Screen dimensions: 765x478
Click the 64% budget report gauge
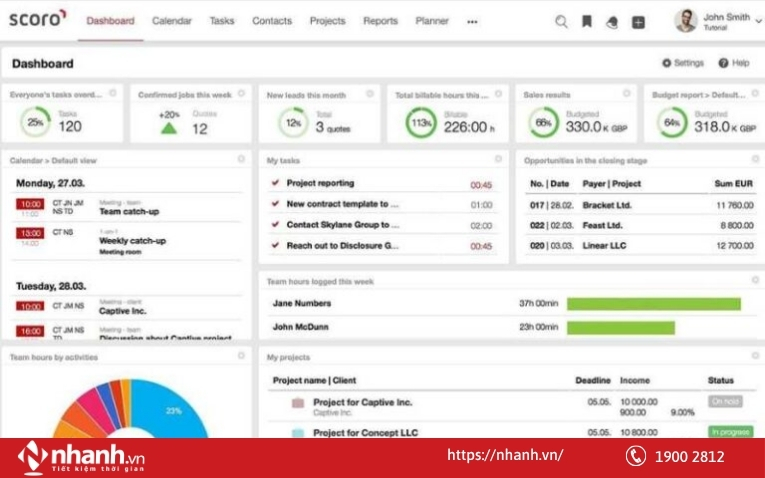pos(672,122)
